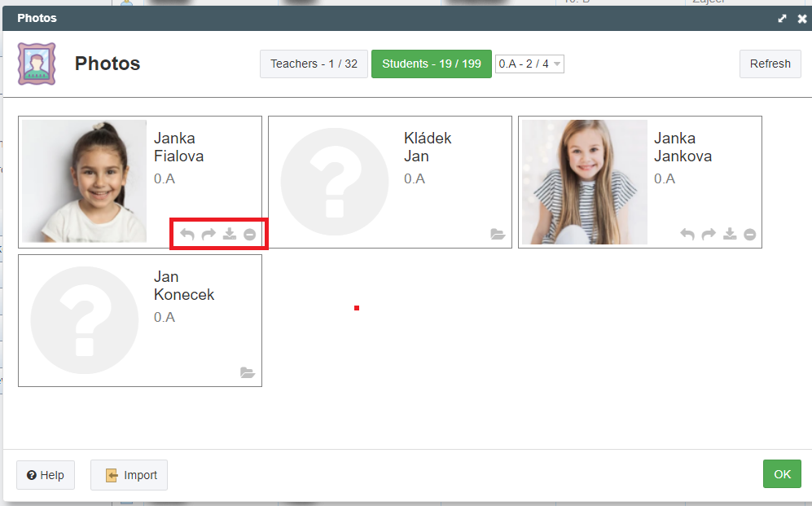Screen dimensions: 812x506
Task: Remove Janka Jankova's photo
Action: (750, 235)
